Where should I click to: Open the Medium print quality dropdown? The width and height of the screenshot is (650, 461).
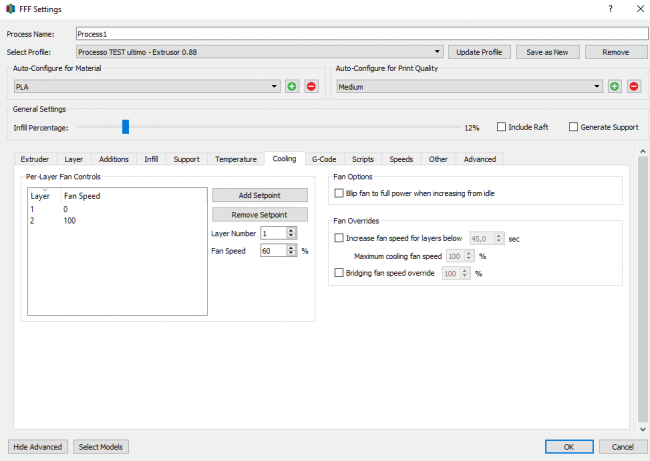point(597,87)
